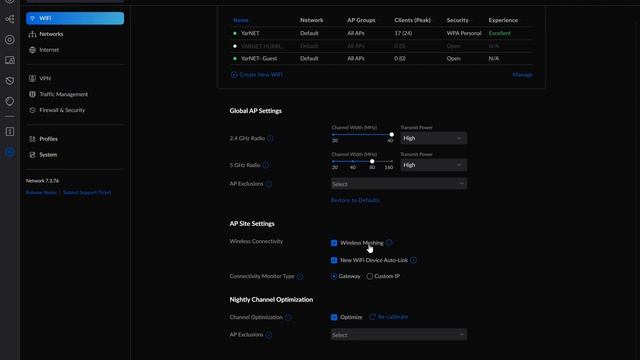Click Submit Support Ticket link
Viewport: 640px width, 360px height.
click(87, 192)
